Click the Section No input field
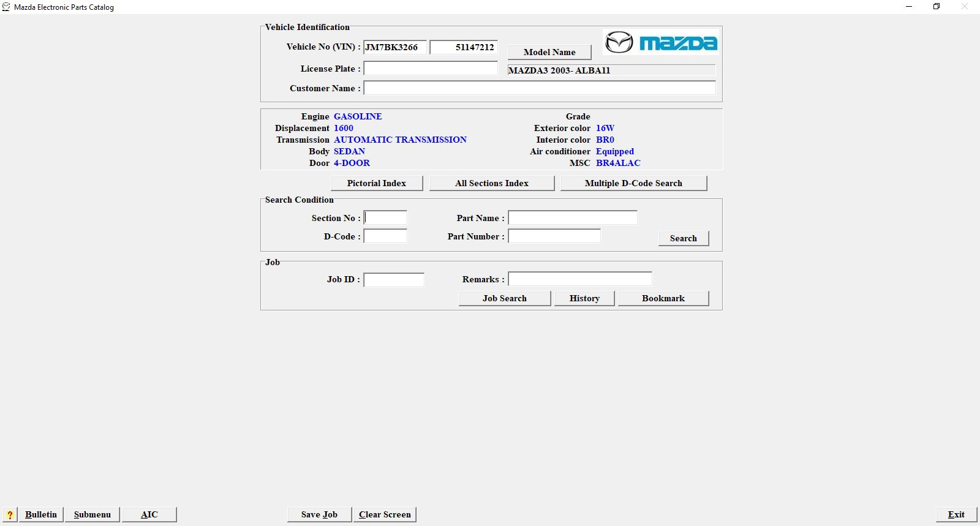This screenshot has width=980, height=526. click(x=385, y=218)
